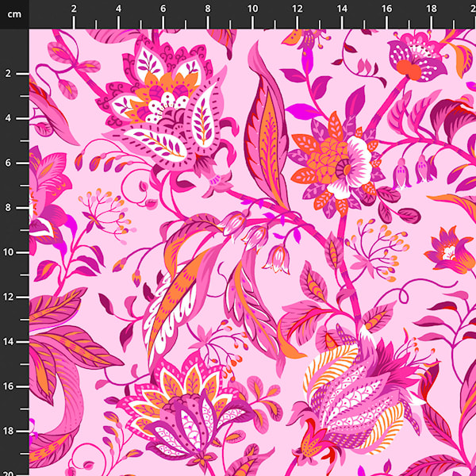Click the 2 mark on the top ruler
This screenshot has width=476, height=476.
point(74,10)
